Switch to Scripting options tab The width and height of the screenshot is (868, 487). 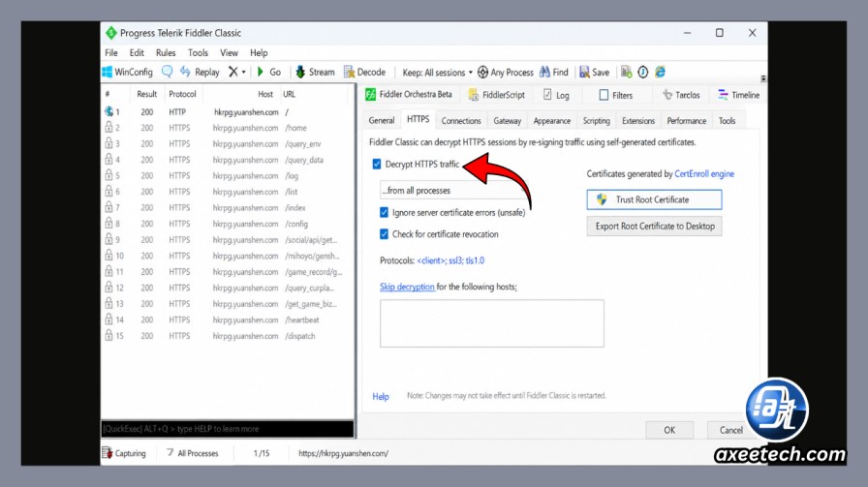[x=596, y=120]
